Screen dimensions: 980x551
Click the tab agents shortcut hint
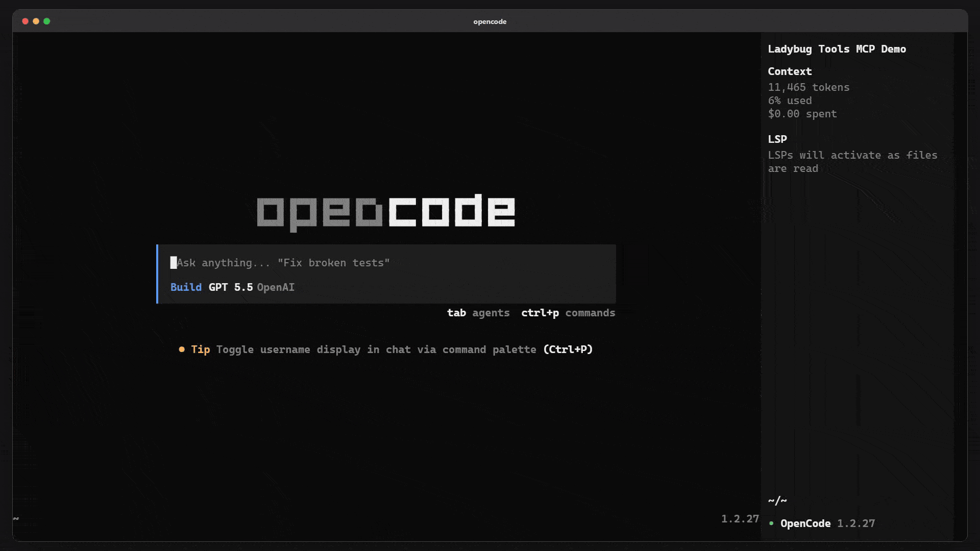(478, 313)
